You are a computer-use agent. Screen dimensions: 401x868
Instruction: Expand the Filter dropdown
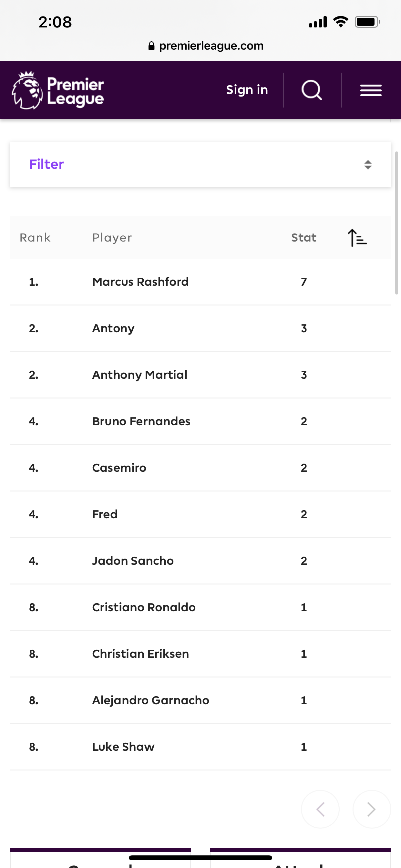click(x=200, y=164)
